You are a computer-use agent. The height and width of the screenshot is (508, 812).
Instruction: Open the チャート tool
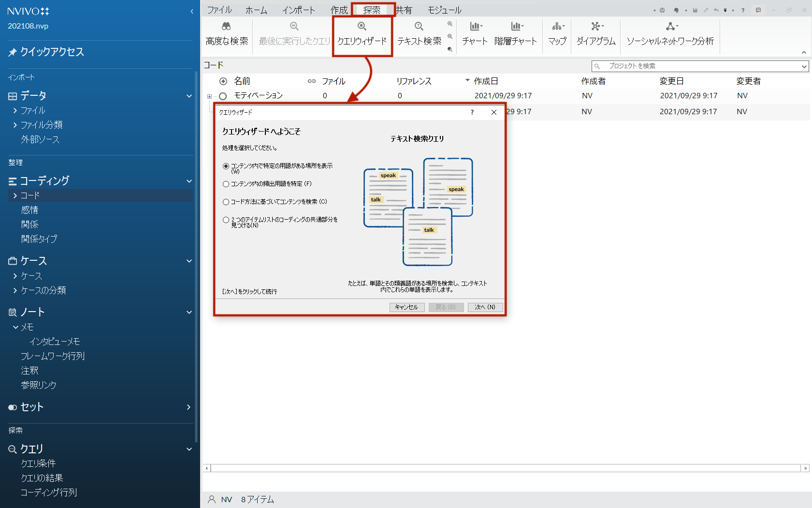point(475,34)
